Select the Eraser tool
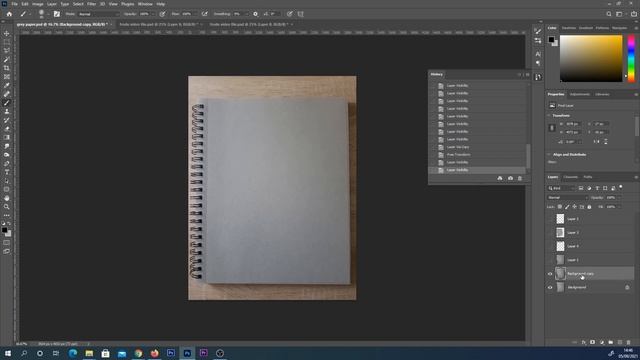The width and height of the screenshot is (640, 360). click(7, 129)
